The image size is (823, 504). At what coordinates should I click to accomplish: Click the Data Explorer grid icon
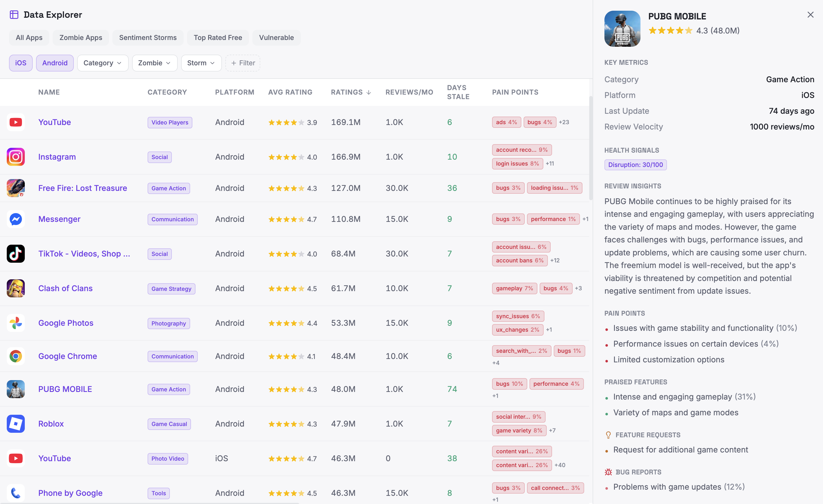click(14, 15)
